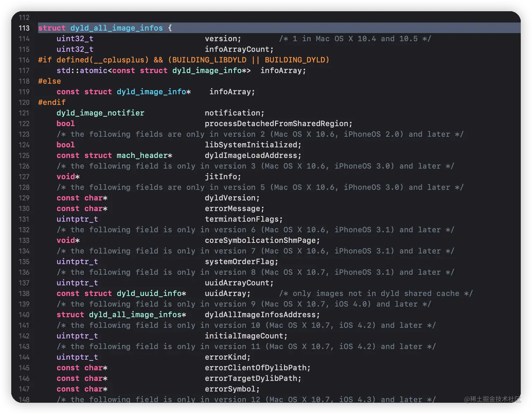Click the field 'errorTargetDylibPath;'
Image resolution: width=532 pixels, height=414 pixels.
pyautogui.click(x=253, y=378)
